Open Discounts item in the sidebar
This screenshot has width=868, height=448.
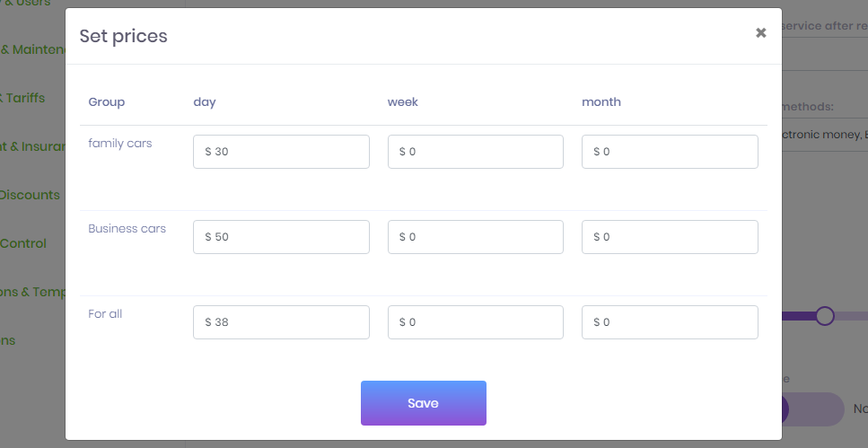coord(31,195)
